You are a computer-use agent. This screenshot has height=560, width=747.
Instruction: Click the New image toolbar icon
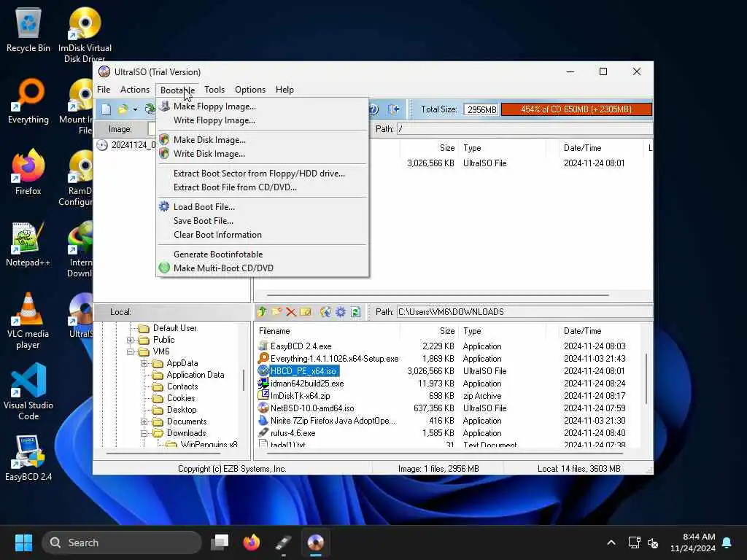coord(106,109)
